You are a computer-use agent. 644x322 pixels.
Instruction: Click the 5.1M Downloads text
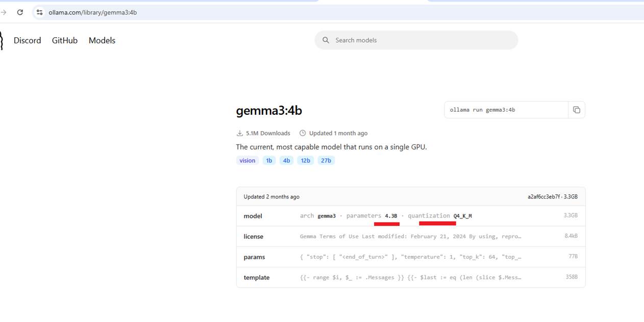(x=268, y=133)
